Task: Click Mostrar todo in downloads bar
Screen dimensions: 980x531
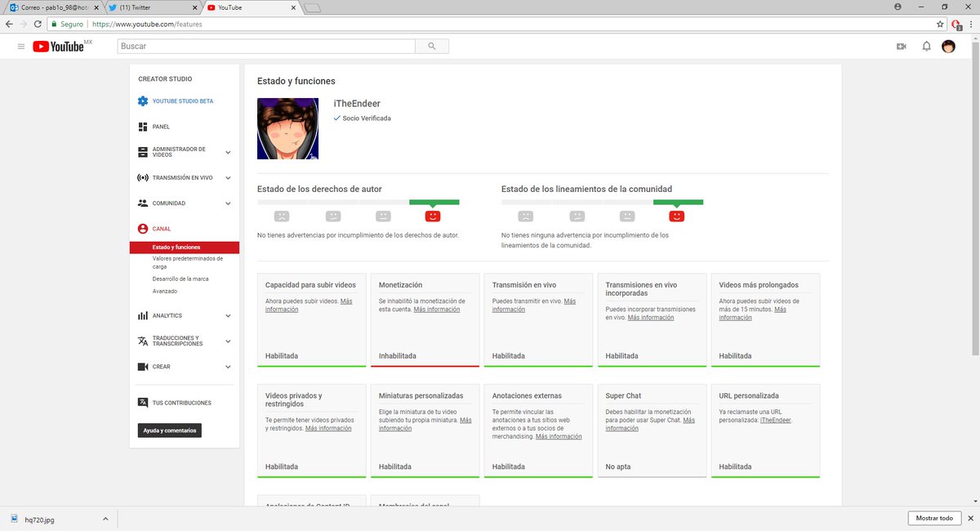Action: pos(934,519)
